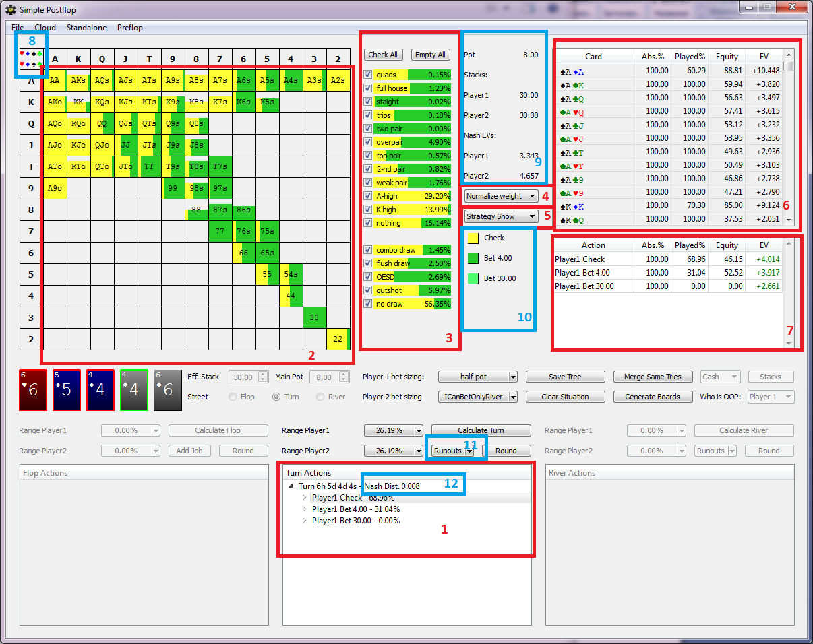Click the Player1 Bet 4.00 action row
Viewport: 813px width, 644px height.
pyautogui.click(x=580, y=272)
